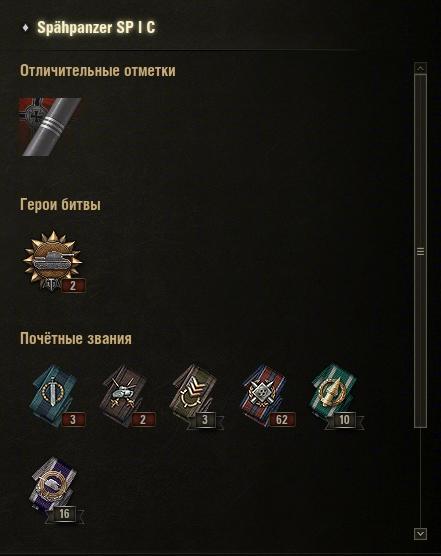Click the red-blue striped ribbon showing 62
Viewport: 441px width, 556px height.
(x=265, y=396)
